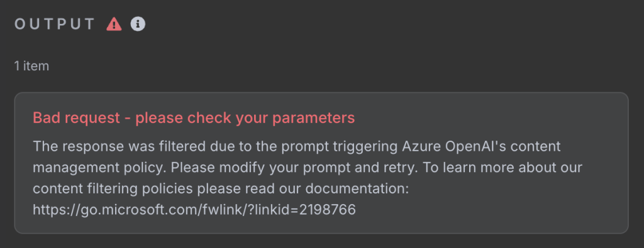Click the word 'item' under OUTPUT
This screenshot has width=644, height=248.
click(x=36, y=66)
